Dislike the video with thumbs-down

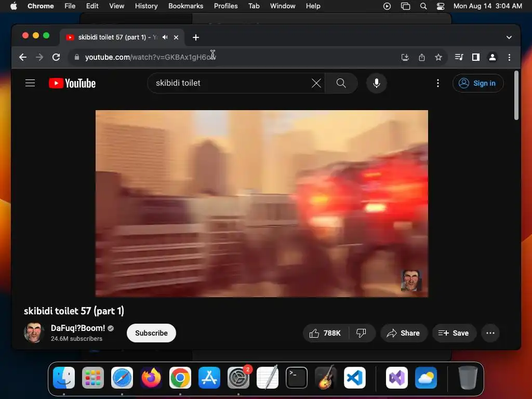[362, 333]
